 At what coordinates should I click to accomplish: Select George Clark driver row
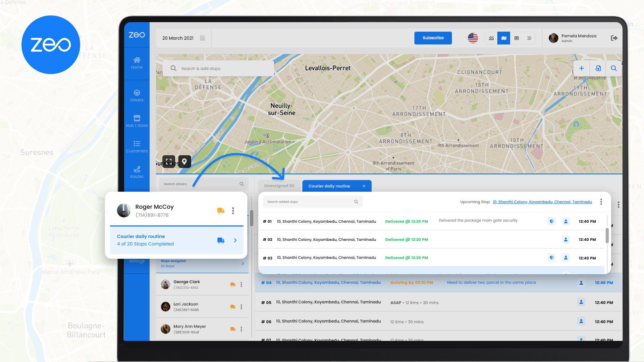(202, 284)
